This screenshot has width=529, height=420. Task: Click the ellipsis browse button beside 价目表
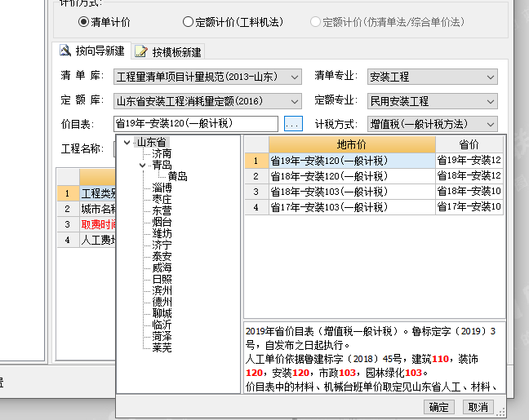(293, 124)
